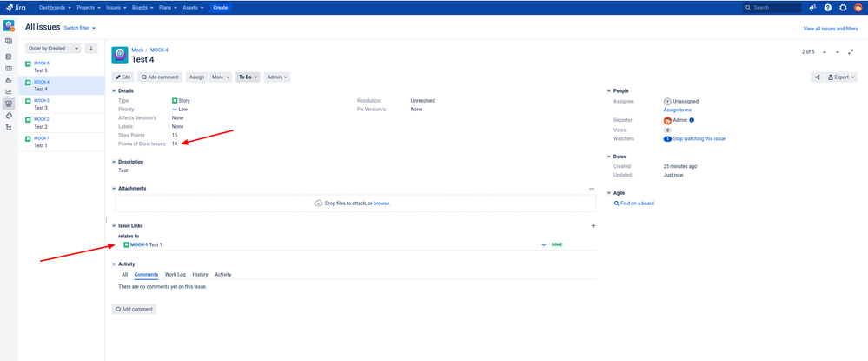Add an issue link with the plus icon

593,225
